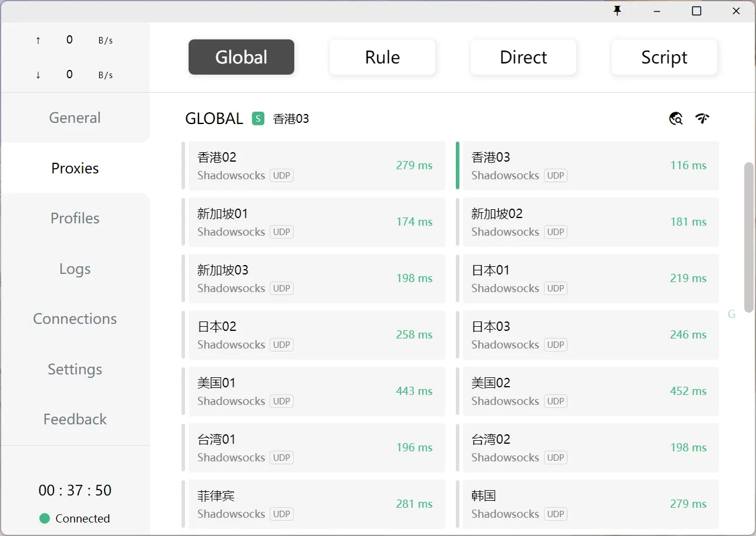The width and height of the screenshot is (756, 536).
Task: Maximize the application window
Action: pyautogui.click(x=697, y=11)
